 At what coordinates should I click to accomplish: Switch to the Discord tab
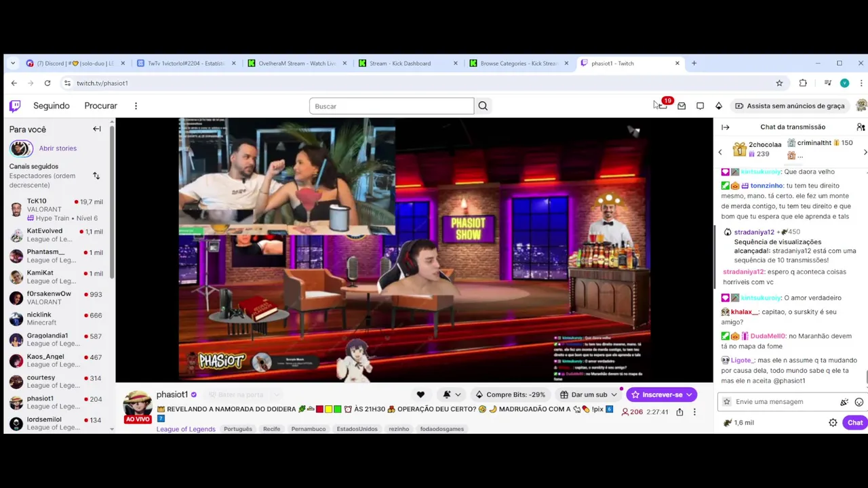(75, 63)
